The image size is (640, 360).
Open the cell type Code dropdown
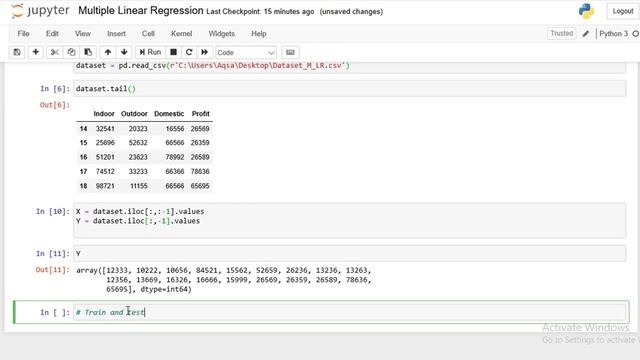coord(246,53)
